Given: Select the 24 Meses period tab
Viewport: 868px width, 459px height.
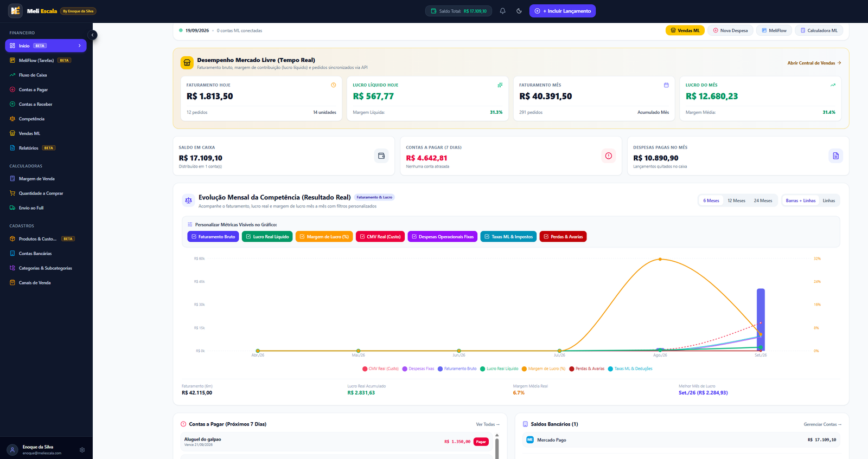Looking at the screenshot, I should click(x=763, y=201).
